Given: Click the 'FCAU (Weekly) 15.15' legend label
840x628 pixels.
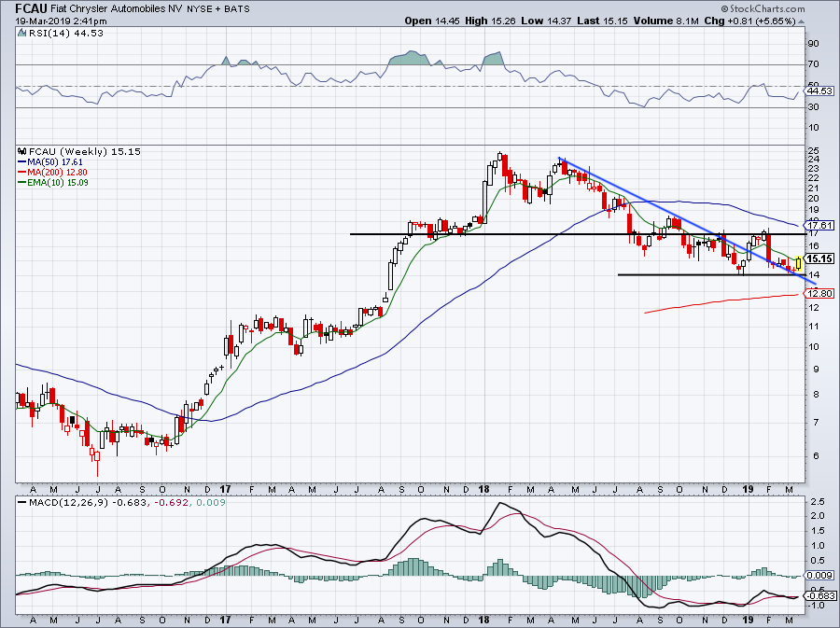Looking at the screenshot, I should [x=85, y=151].
